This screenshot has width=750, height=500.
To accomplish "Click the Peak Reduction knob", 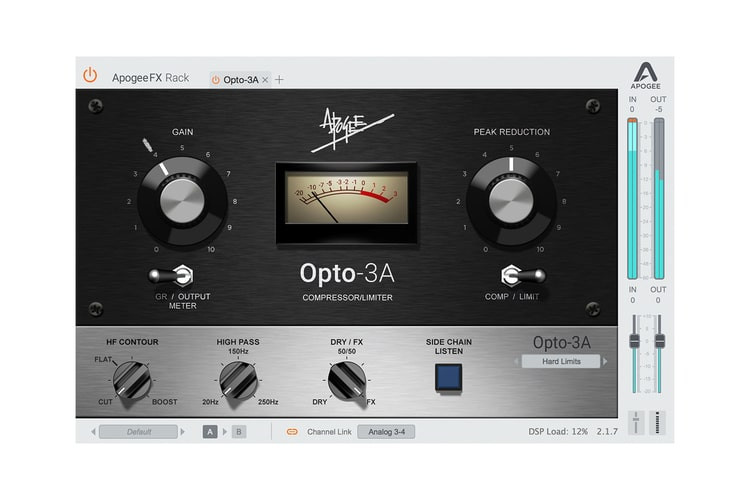I will point(511,200).
